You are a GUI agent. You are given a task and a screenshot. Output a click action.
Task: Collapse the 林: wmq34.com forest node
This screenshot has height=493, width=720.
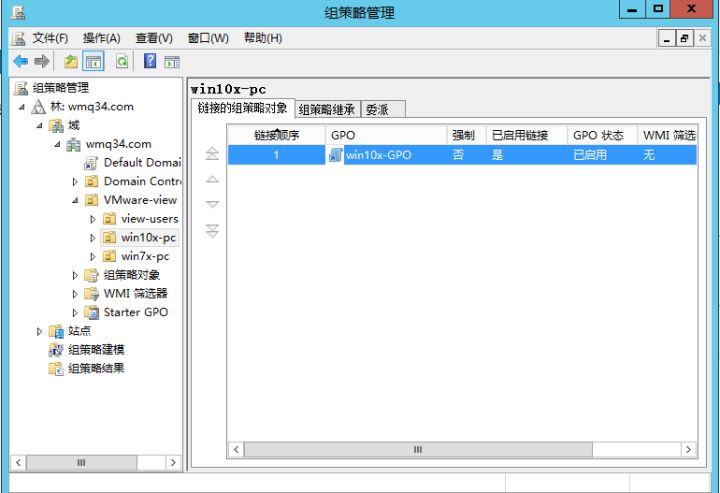[22, 107]
